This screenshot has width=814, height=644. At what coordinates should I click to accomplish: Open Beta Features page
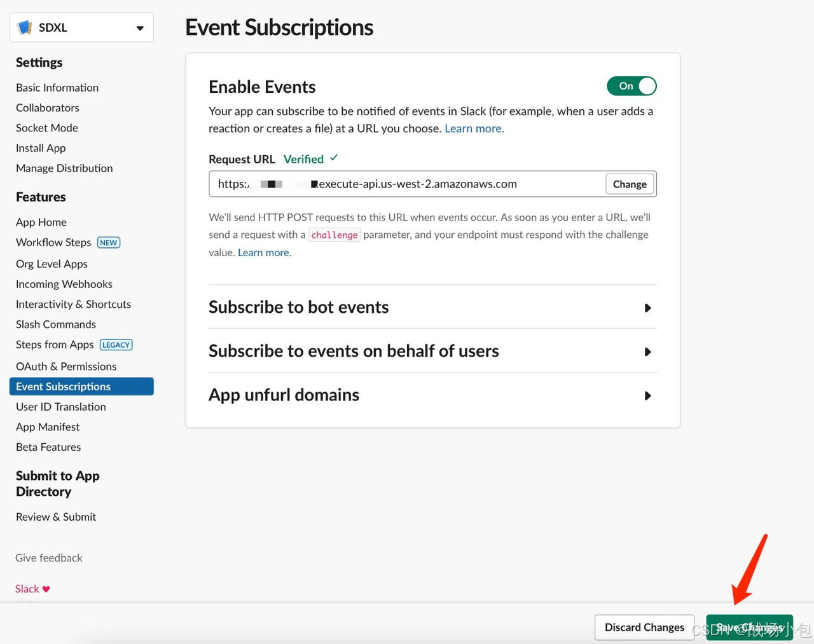pyautogui.click(x=48, y=447)
